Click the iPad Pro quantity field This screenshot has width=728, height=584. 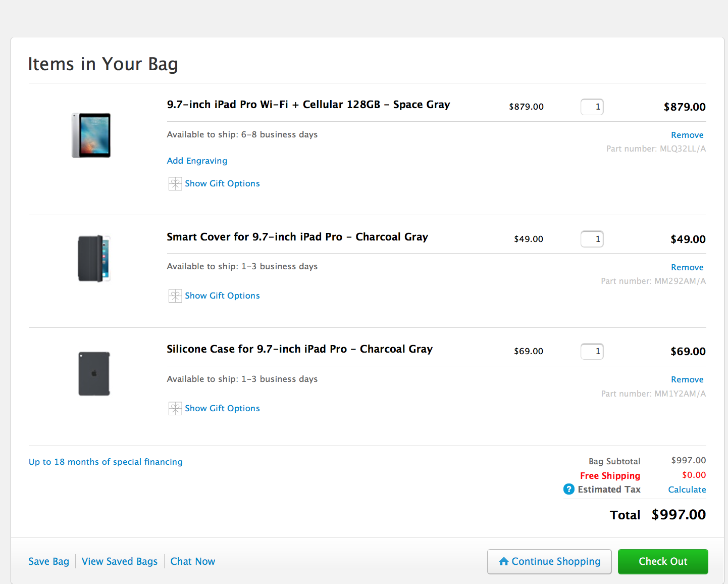tap(592, 107)
